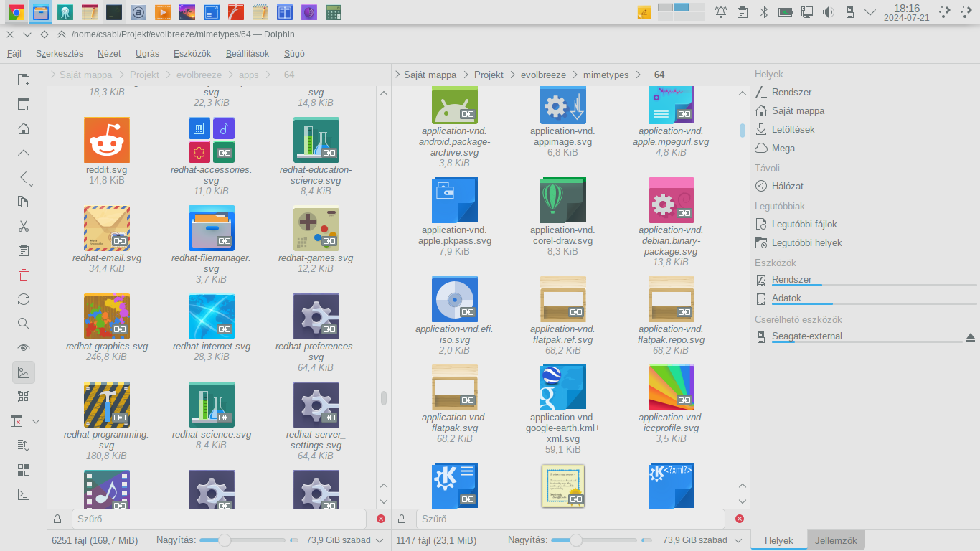The height and width of the screenshot is (551, 980).
Task: Open the Fájl menu
Action: coord(14,53)
